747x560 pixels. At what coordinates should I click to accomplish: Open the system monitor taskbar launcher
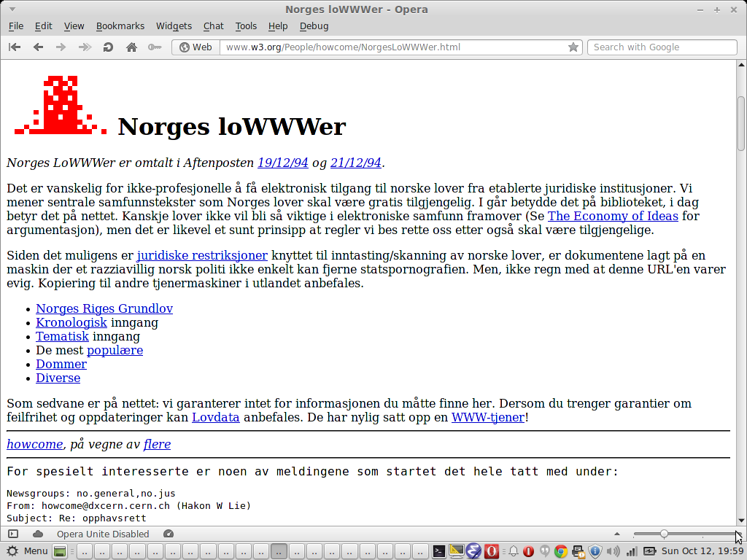(457, 551)
